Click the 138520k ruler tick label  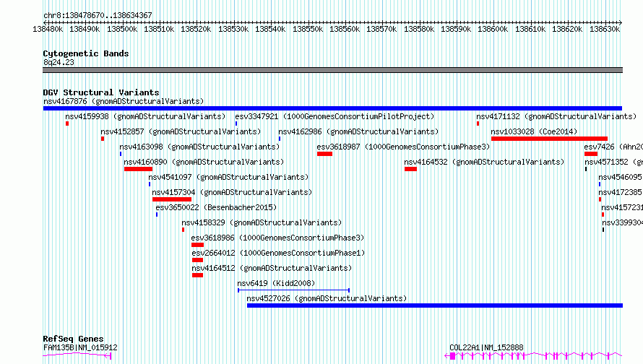point(196,29)
